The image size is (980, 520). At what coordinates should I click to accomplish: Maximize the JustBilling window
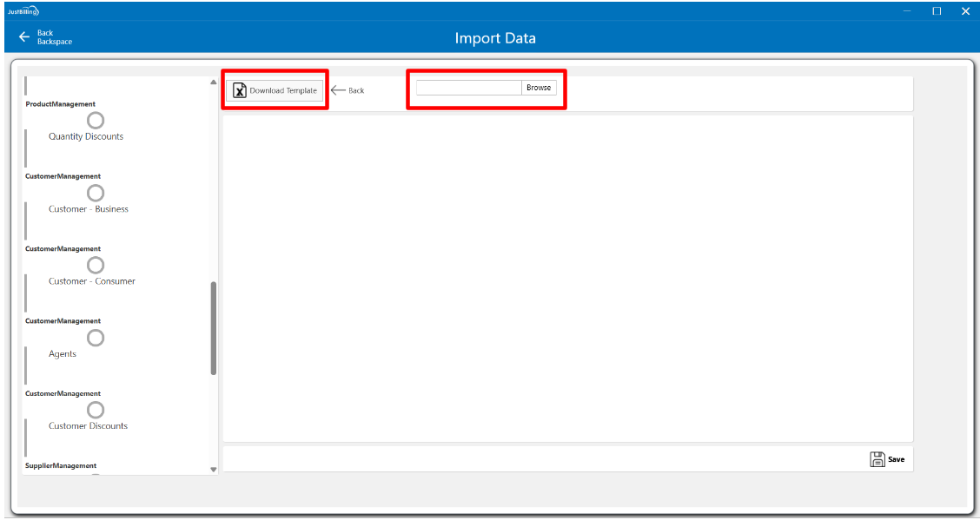(x=937, y=11)
